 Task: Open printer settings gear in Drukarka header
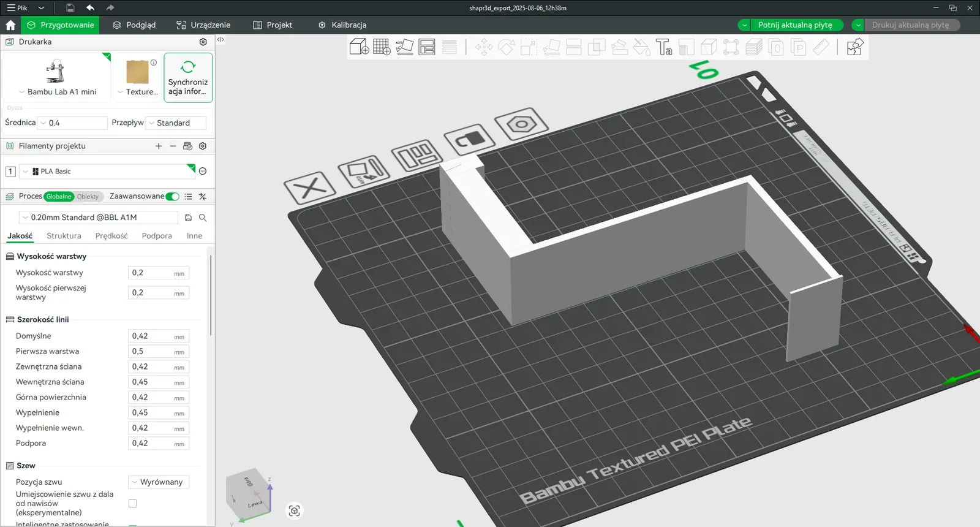(203, 42)
